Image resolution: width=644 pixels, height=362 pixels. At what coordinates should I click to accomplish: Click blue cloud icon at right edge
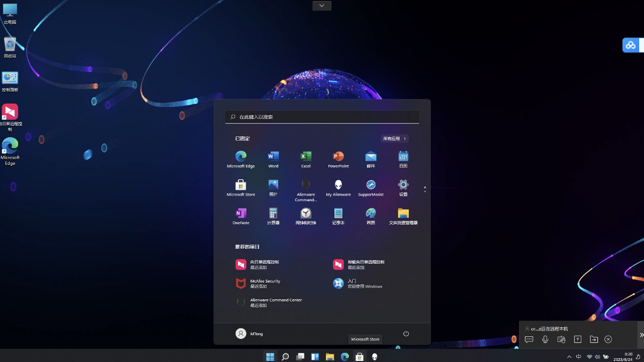[631, 45]
